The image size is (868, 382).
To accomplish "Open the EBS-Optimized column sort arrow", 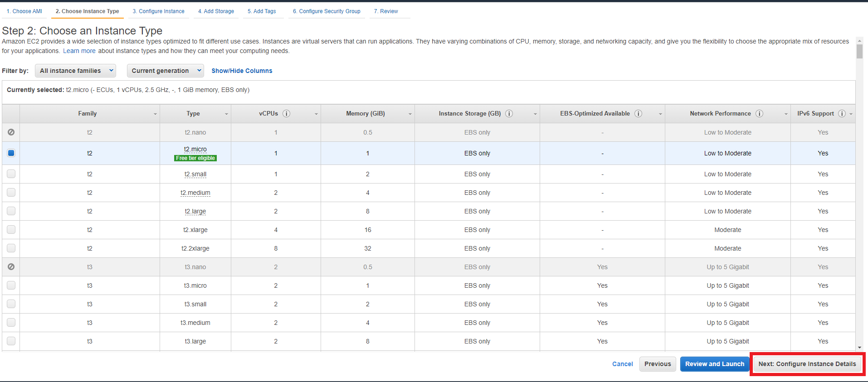I will pos(660,114).
